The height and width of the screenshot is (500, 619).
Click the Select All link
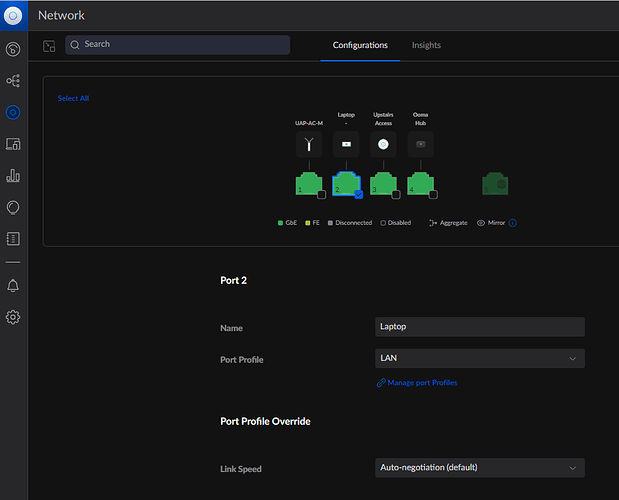point(73,98)
